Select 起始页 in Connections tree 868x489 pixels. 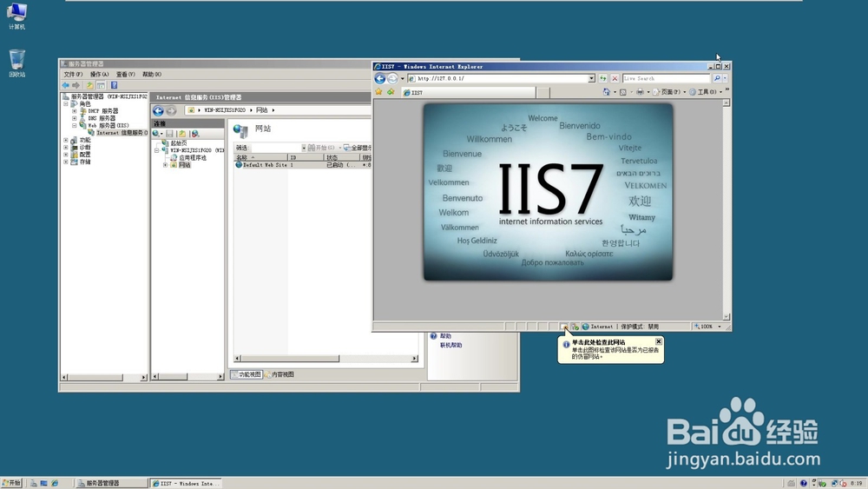coord(178,143)
